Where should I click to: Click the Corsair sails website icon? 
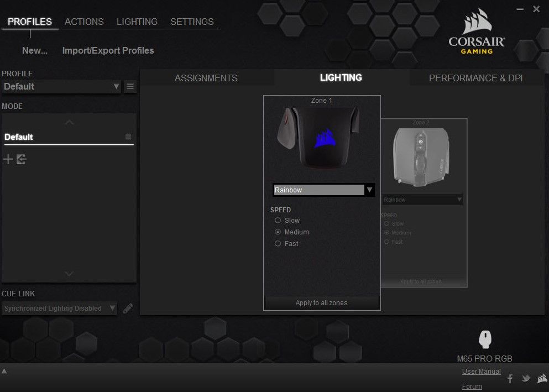click(x=541, y=378)
